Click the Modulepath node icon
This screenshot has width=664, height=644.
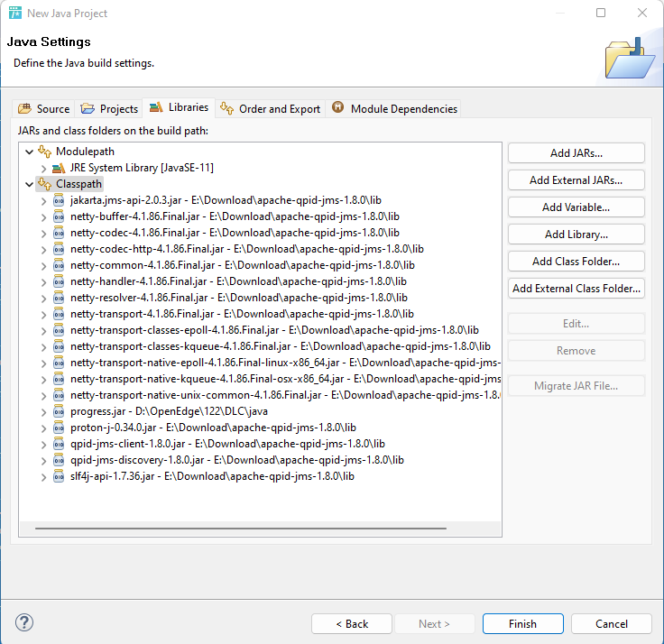pos(44,152)
